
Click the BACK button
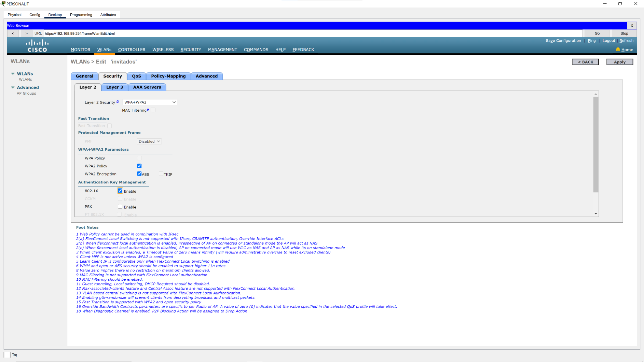(x=585, y=62)
